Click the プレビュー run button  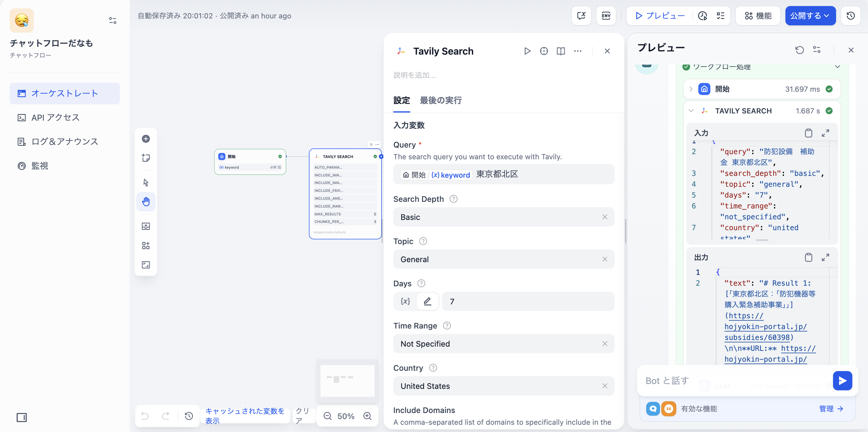(660, 15)
